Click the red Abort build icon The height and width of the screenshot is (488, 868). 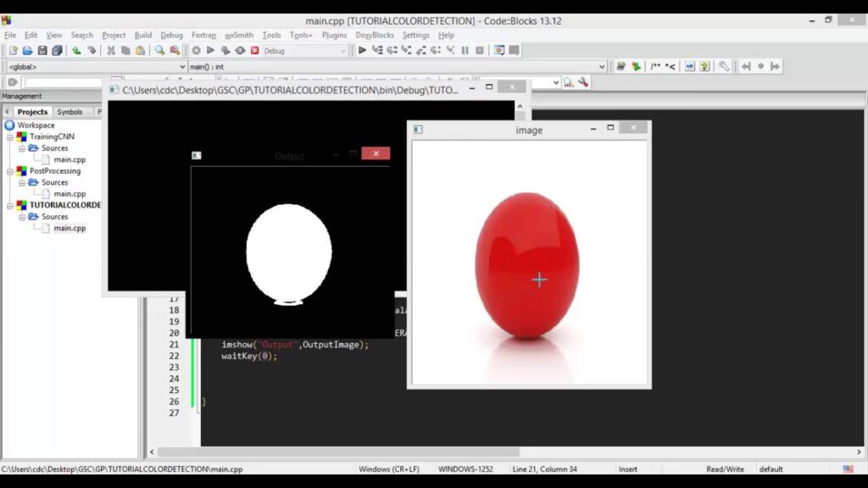[254, 51]
